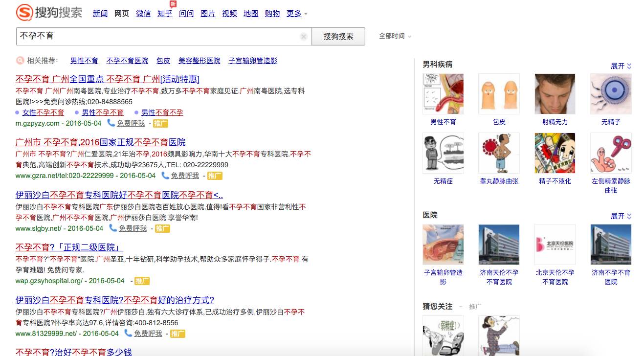The height and width of the screenshot is (356, 644).
Task: Open related search 美容整形医院
Action: pos(199,61)
